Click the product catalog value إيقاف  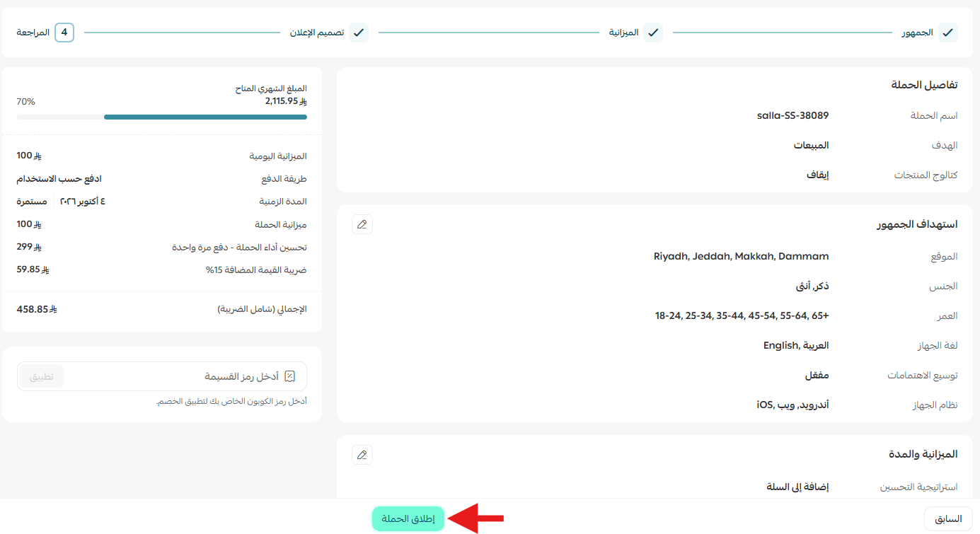818,175
